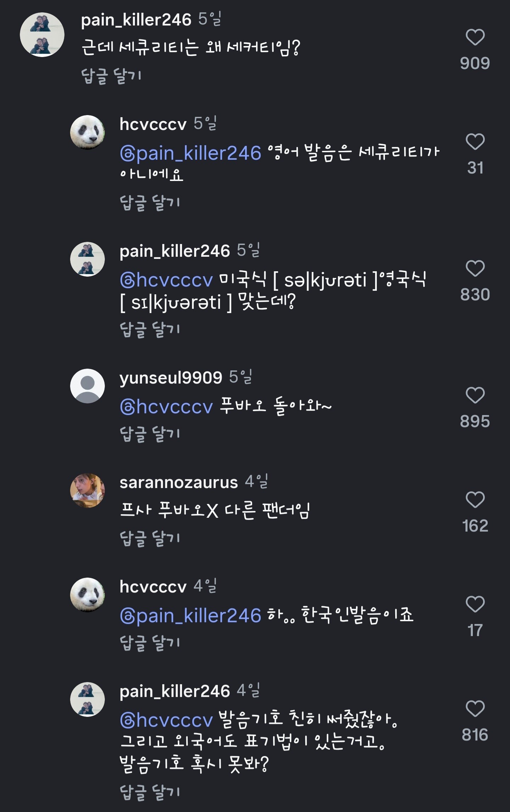The width and height of the screenshot is (510, 812).
Task: Reply to the top comment by pain_killer246
Action: tap(111, 76)
